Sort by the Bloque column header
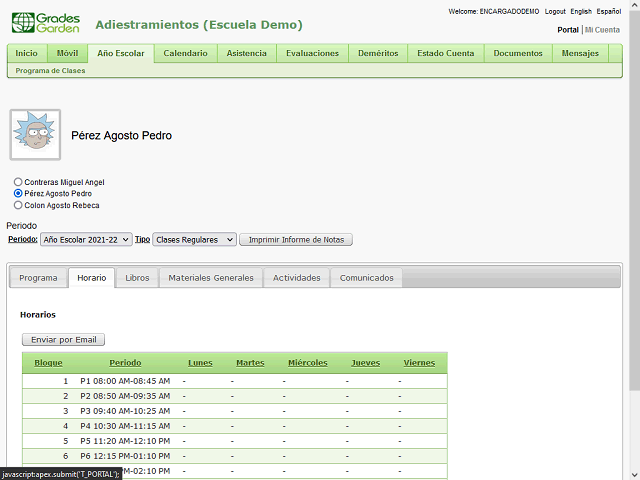 pyautogui.click(x=48, y=362)
